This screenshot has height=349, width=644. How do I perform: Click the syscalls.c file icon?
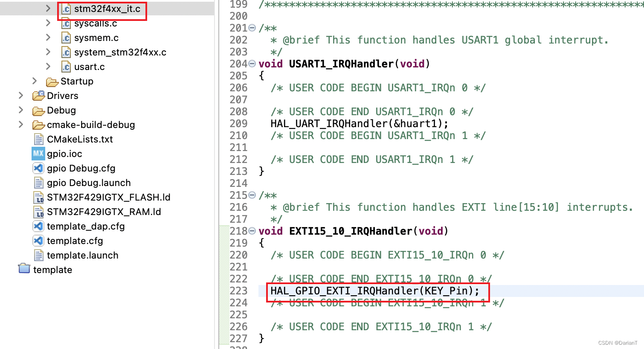click(66, 23)
